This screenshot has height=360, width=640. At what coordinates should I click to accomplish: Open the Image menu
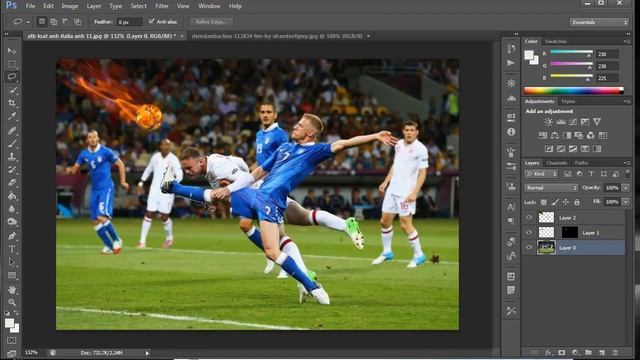pyautogui.click(x=70, y=6)
